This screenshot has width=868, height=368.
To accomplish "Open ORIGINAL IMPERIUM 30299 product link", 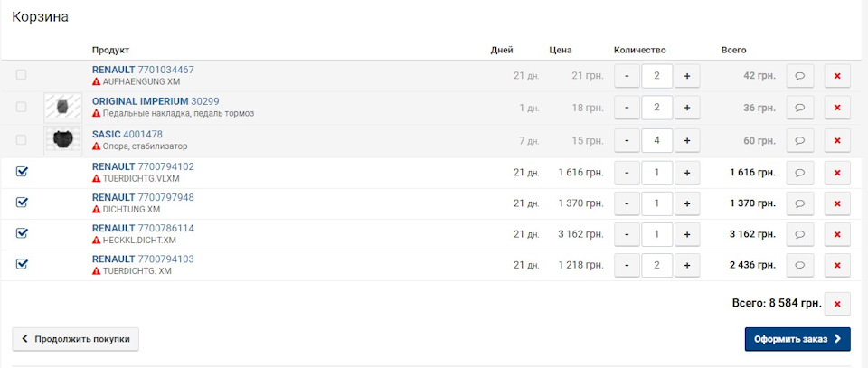I will [x=156, y=101].
